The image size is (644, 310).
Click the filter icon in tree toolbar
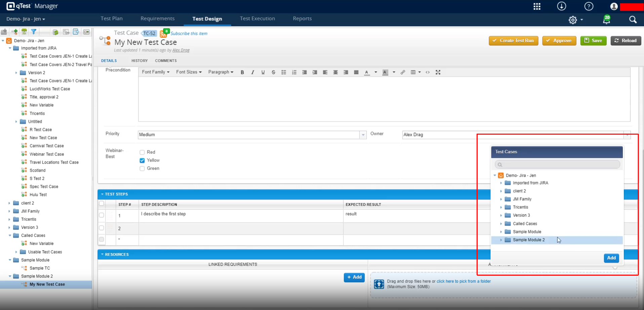34,32
